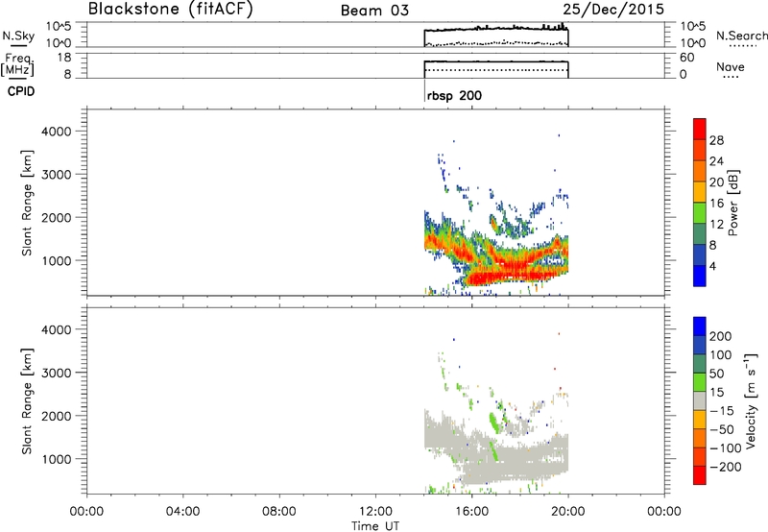The image size is (768, 532).
Task: Click the "Freq. [MHz]" axis label
Action: 18,65
